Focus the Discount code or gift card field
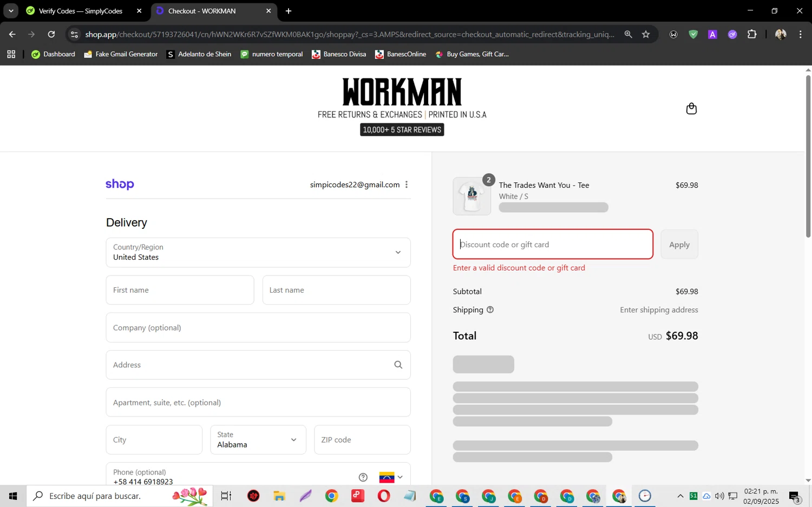The height and width of the screenshot is (507, 812). (553, 245)
